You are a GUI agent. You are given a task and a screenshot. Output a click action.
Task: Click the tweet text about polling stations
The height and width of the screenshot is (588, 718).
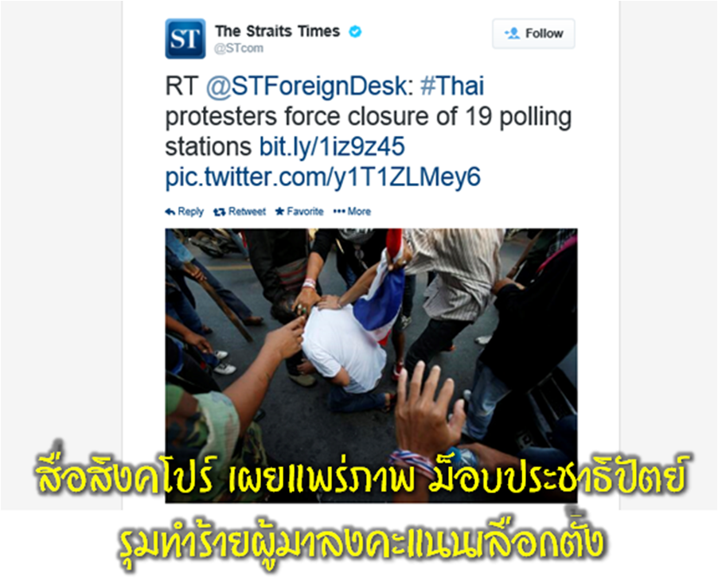369,132
